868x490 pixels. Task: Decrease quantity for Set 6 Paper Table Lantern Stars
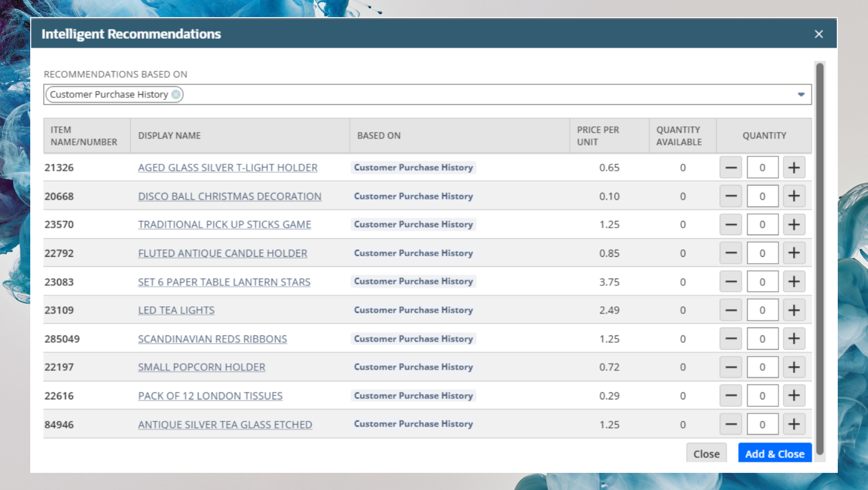(731, 282)
